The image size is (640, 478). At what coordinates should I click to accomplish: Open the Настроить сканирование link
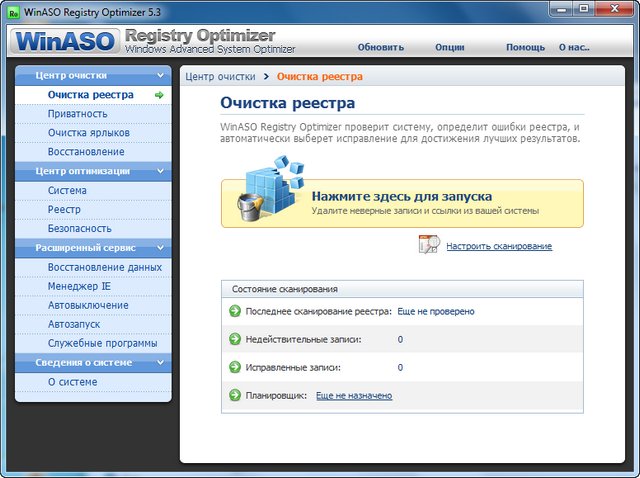pos(498,246)
